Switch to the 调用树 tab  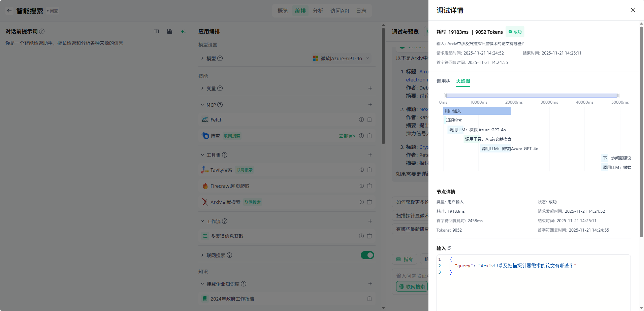(443, 81)
